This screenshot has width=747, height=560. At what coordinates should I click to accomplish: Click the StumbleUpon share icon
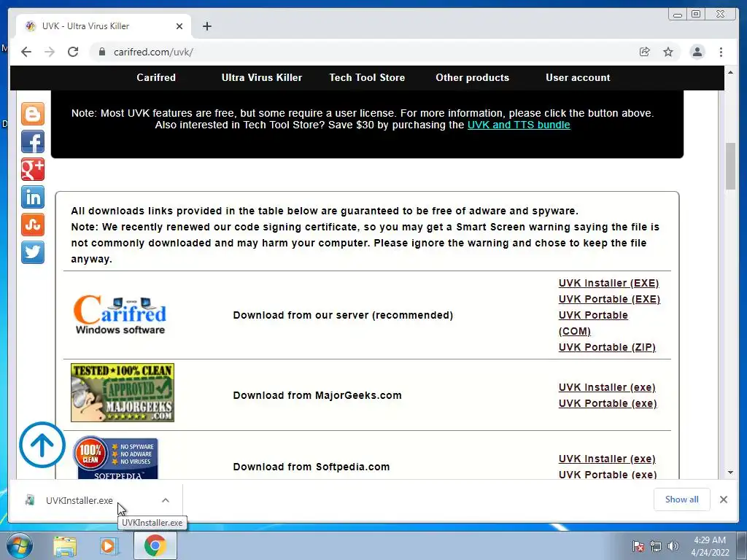[x=33, y=225]
